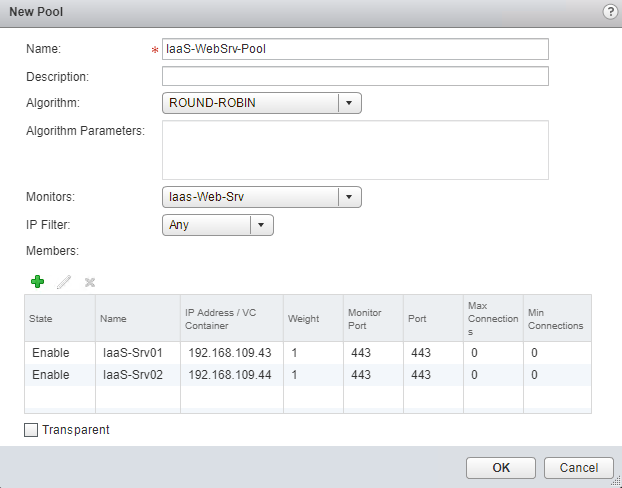Open the Monitors Iaas-Web-Srv dropdown

[349, 197]
